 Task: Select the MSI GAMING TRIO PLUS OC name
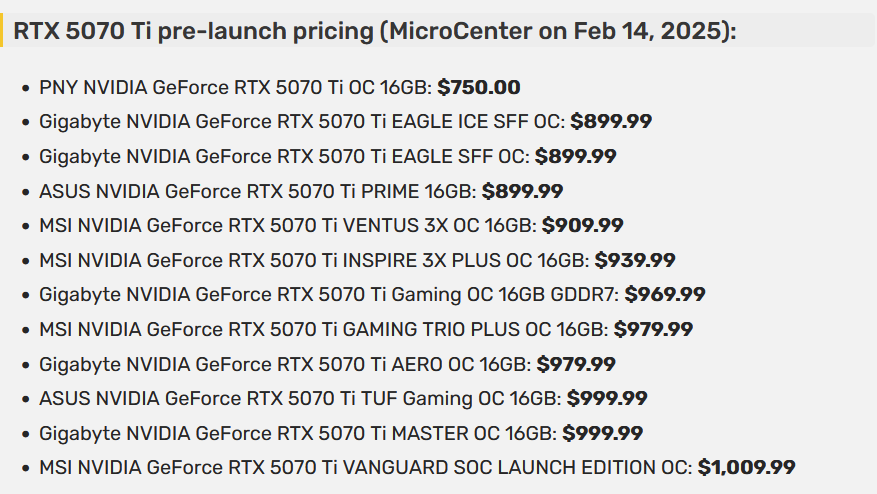point(323,330)
